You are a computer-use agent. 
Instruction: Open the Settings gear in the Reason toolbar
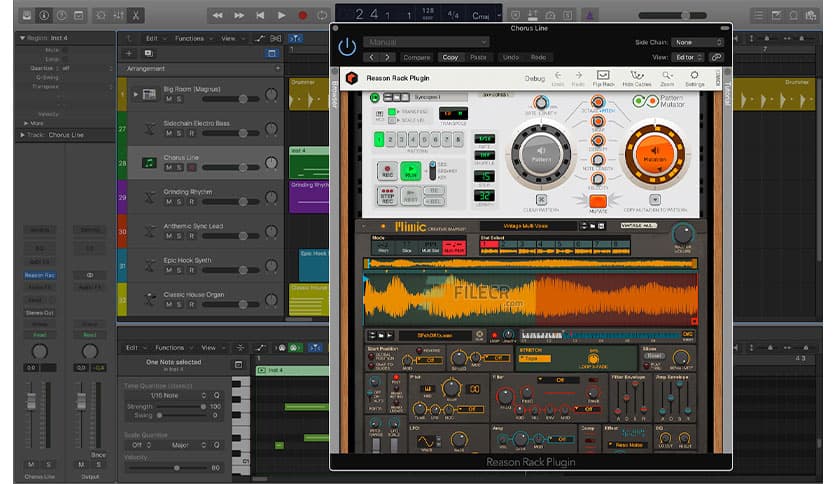(x=694, y=78)
